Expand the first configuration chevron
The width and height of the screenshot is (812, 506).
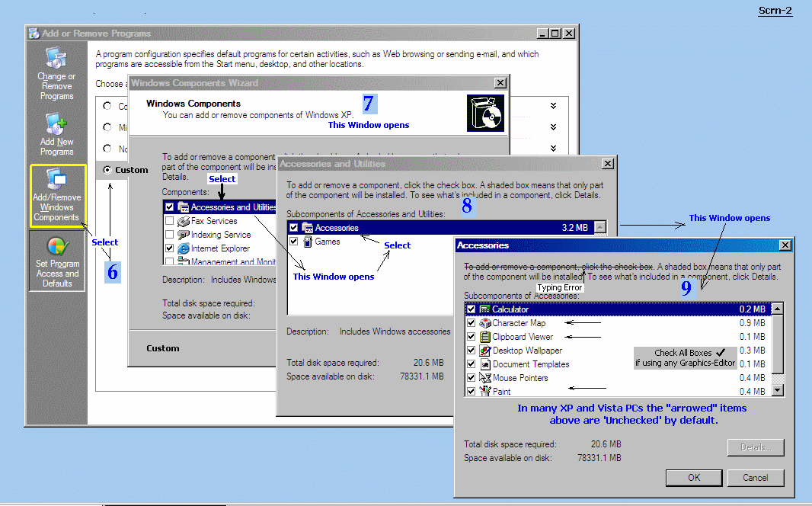[x=553, y=106]
